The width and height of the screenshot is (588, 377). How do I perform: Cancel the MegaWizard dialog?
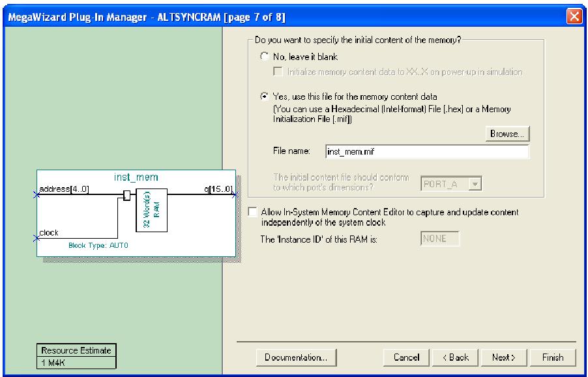click(x=407, y=357)
